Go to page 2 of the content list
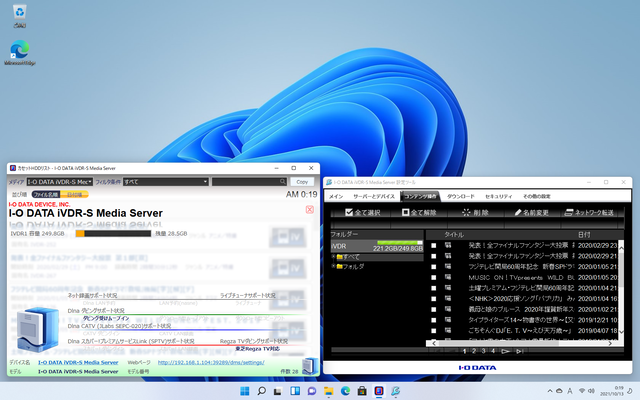 (474, 351)
